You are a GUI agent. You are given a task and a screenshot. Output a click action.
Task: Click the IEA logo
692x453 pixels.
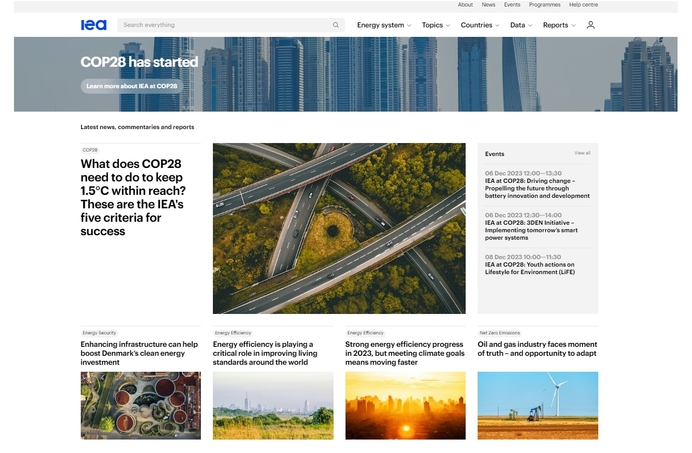point(93,25)
